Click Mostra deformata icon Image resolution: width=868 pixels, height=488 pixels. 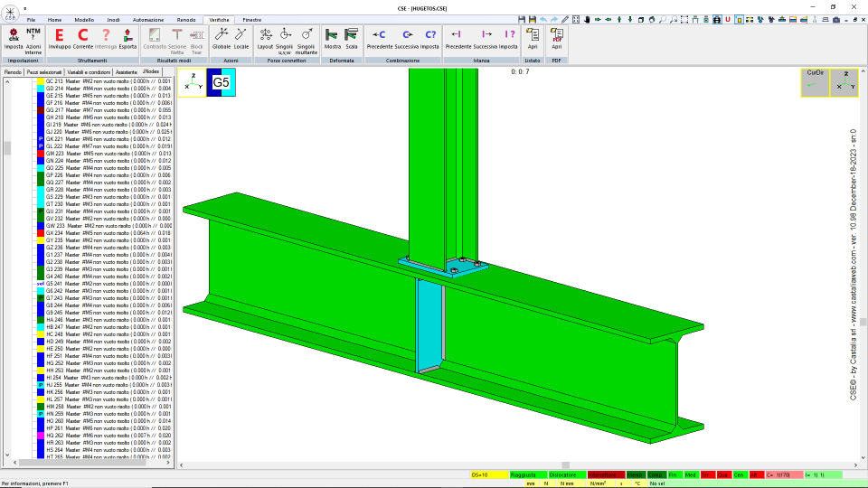point(332,39)
